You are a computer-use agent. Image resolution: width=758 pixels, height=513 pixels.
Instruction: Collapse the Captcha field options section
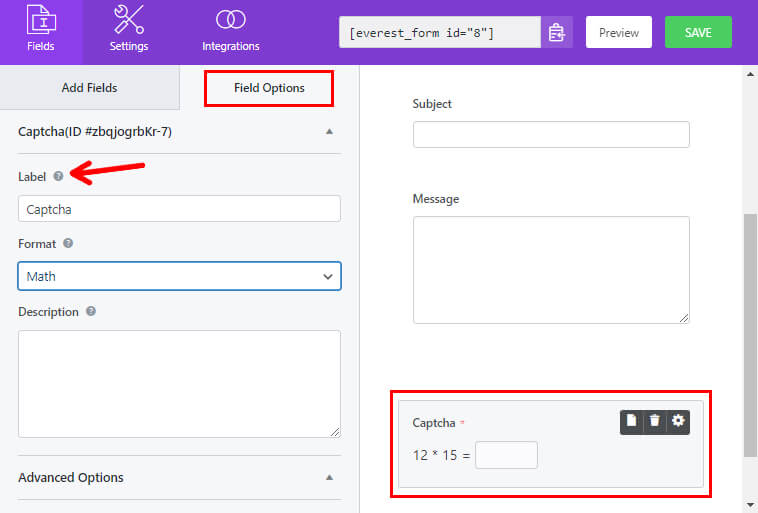329,132
